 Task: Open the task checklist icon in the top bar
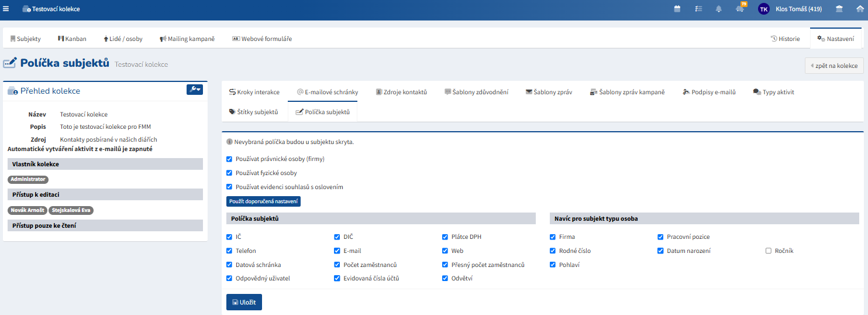click(698, 9)
